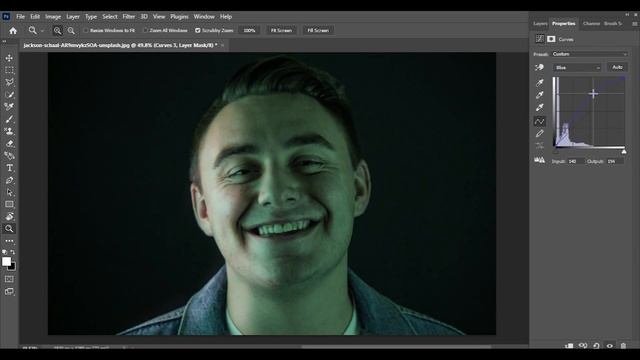Choose Zoom Out mode in options bar
The height and width of the screenshot is (360, 640).
coord(71,31)
